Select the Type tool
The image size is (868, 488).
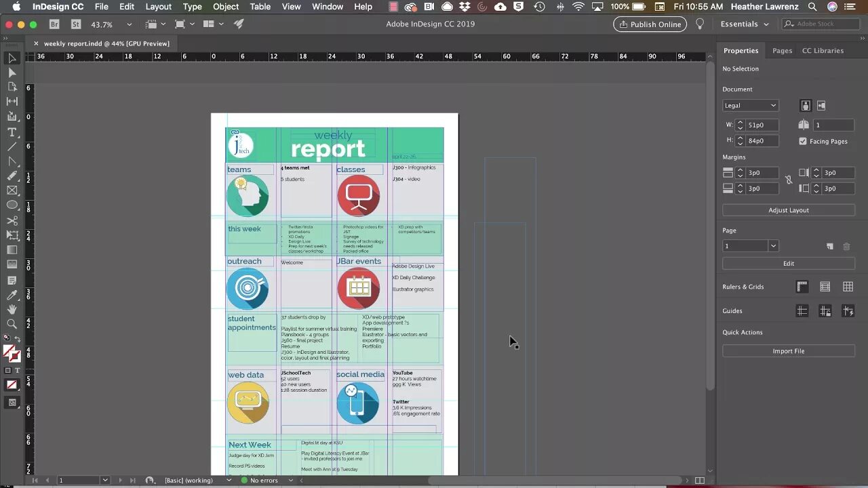tap(12, 132)
